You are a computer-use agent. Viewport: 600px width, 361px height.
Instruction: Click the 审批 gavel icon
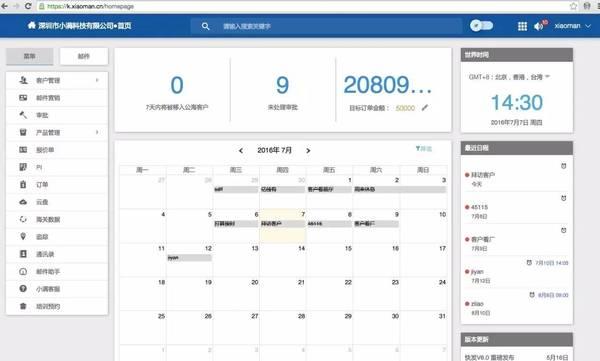23,115
